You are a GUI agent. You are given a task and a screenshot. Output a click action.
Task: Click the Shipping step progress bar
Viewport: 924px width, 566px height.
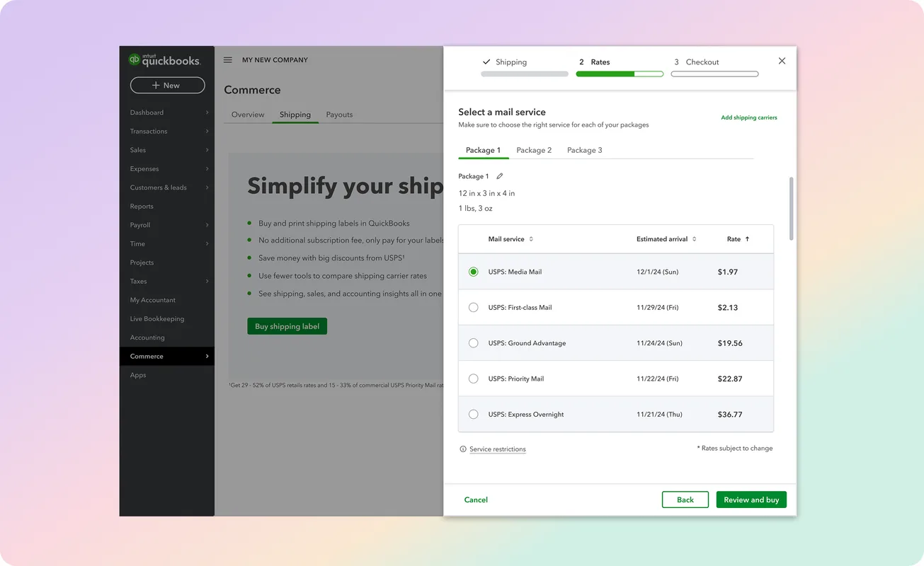pyautogui.click(x=525, y=74)
